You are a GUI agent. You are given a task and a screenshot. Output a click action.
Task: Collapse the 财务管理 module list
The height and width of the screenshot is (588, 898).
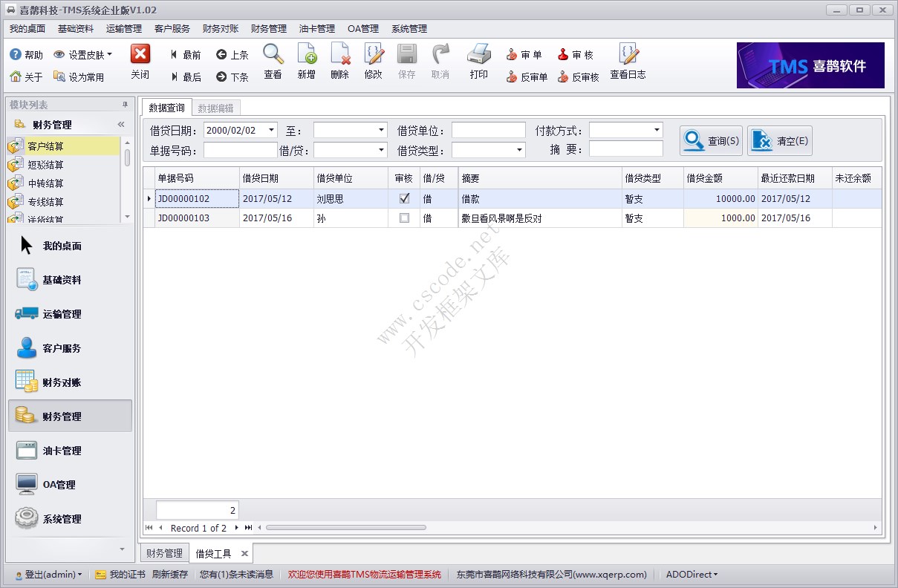pyautogui.click(x=121, y=125)
